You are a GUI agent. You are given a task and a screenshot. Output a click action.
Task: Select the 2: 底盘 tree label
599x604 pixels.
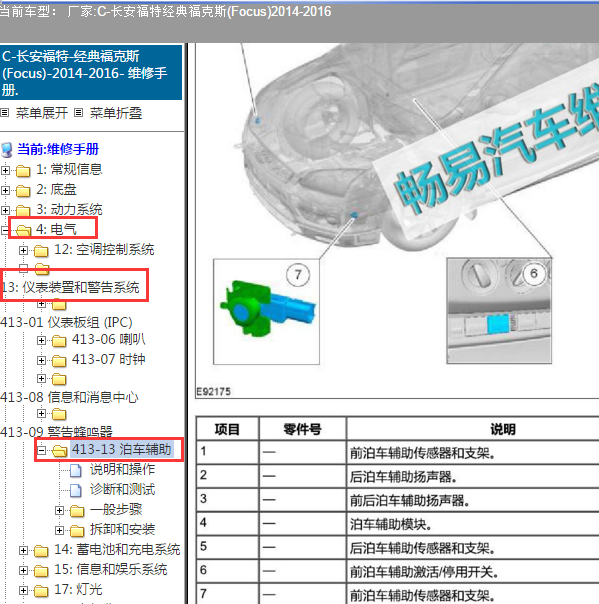click(56, 189)
